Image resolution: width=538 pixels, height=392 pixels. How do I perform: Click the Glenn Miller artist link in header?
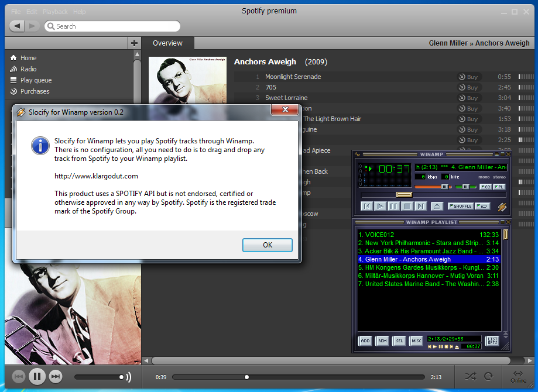[x=448, y=43]
